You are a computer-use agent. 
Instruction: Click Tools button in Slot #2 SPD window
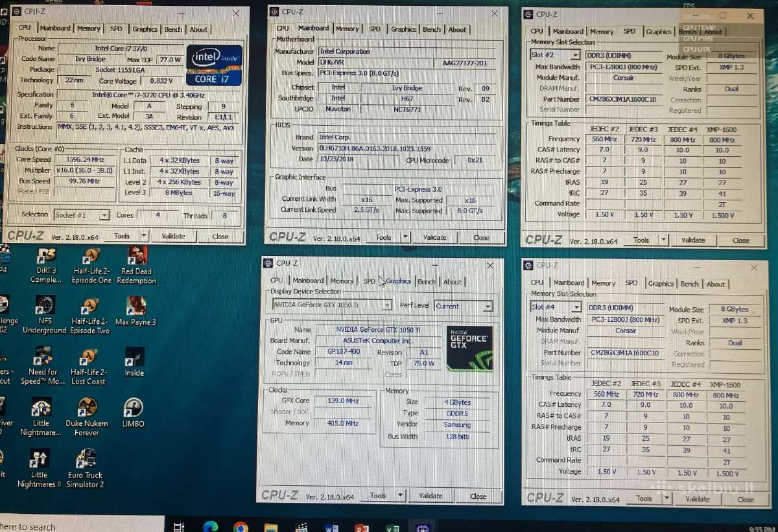pos(641,240)
